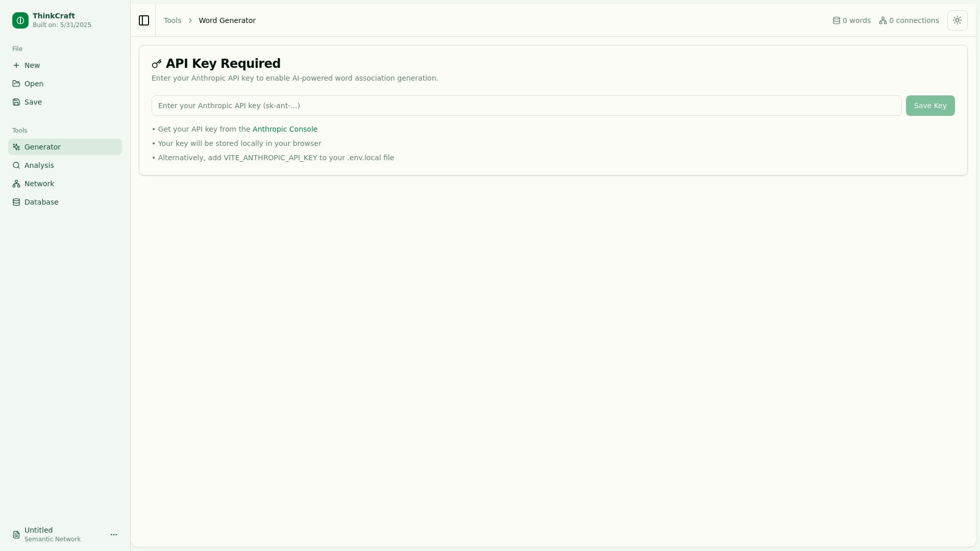Viewport: 980px width, 551px height.
Task: Click the Untitled Semantic Network entry
Action: point(65,535)
